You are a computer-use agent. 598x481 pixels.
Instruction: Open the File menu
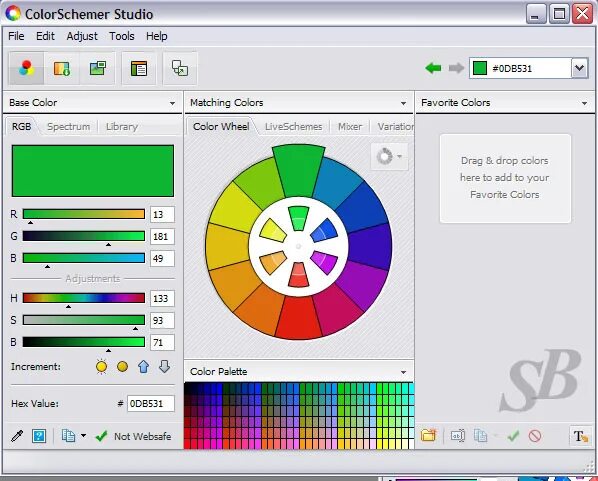pyautogui.click(x=16, y=36)
